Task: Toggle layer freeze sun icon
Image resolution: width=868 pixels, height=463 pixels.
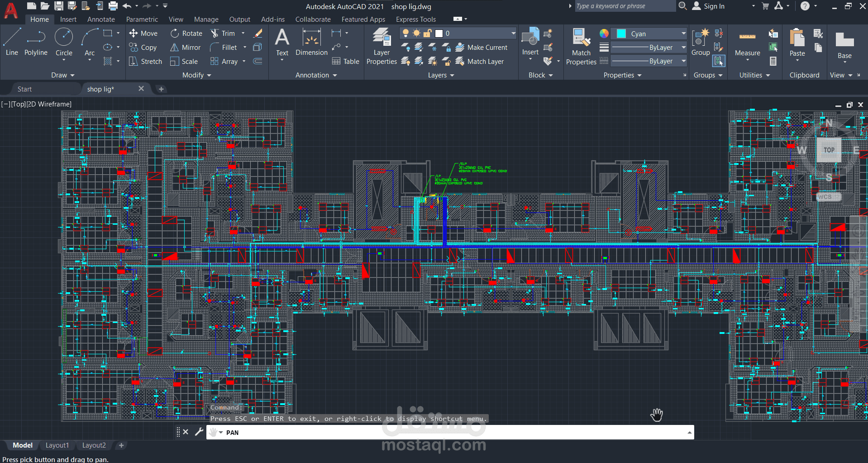Action: tap(416, 33)
